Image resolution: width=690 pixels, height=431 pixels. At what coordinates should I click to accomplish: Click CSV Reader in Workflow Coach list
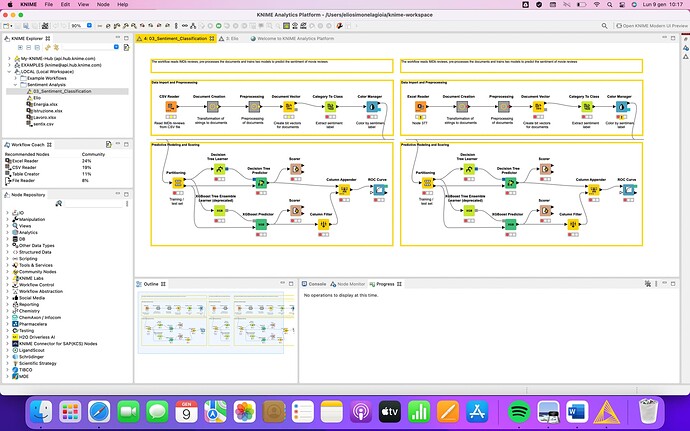click(x=24, y=167)
